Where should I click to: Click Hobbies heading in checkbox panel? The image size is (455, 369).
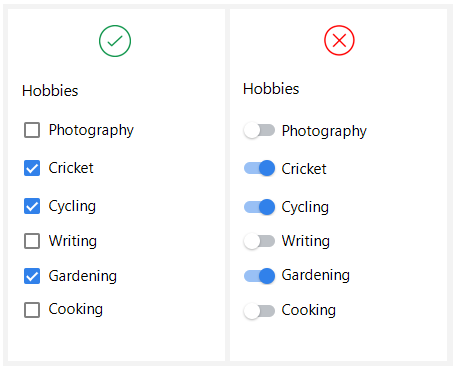(x=50, y=91)
